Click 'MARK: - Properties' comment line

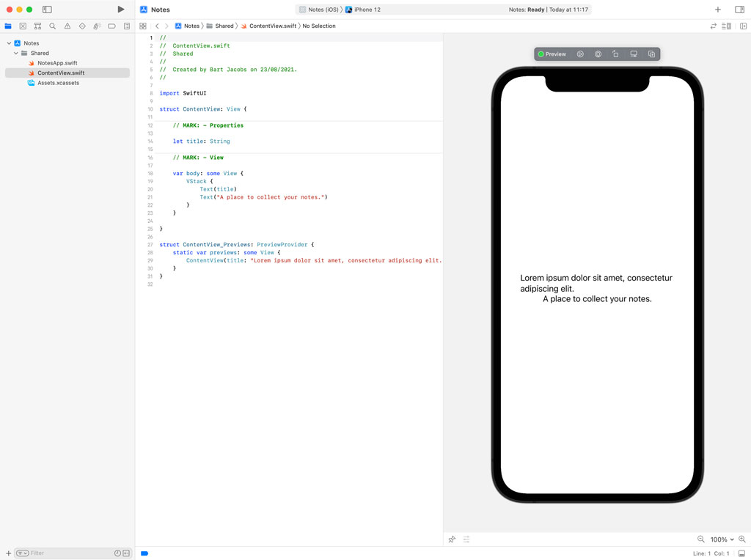coord(208,125)
